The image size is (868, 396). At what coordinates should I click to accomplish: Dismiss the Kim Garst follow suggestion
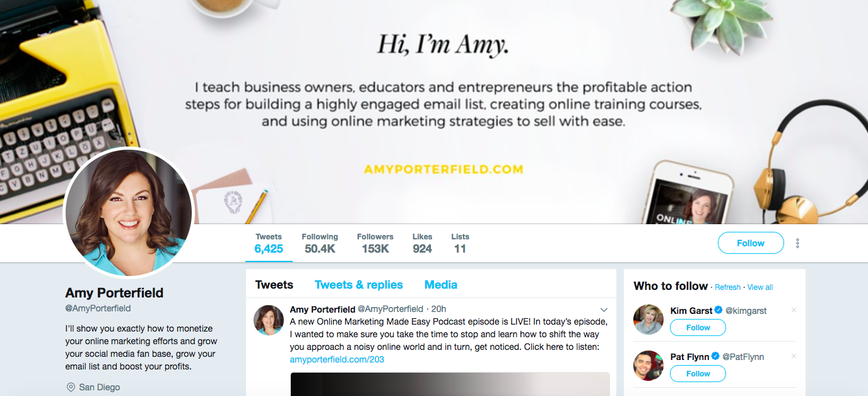[794, 310]
